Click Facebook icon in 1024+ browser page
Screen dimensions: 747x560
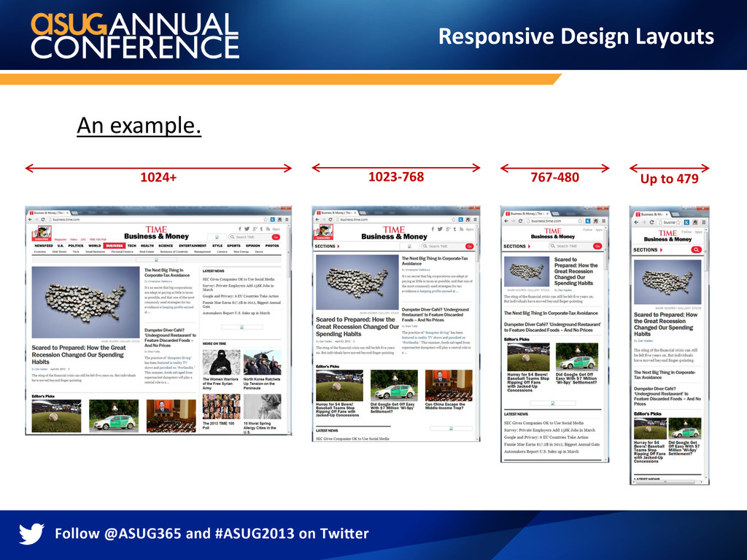coord(239,229)
